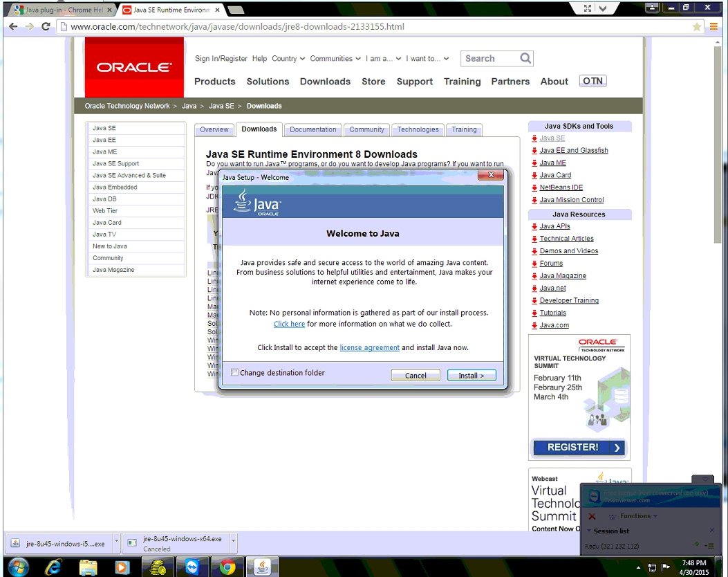Click the search magnifier on Oracle site

coord(525,58)
